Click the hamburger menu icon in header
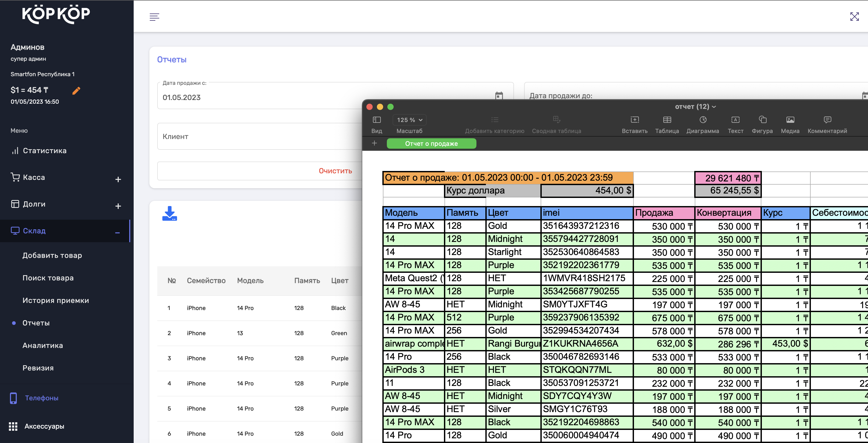 point(154,17)
